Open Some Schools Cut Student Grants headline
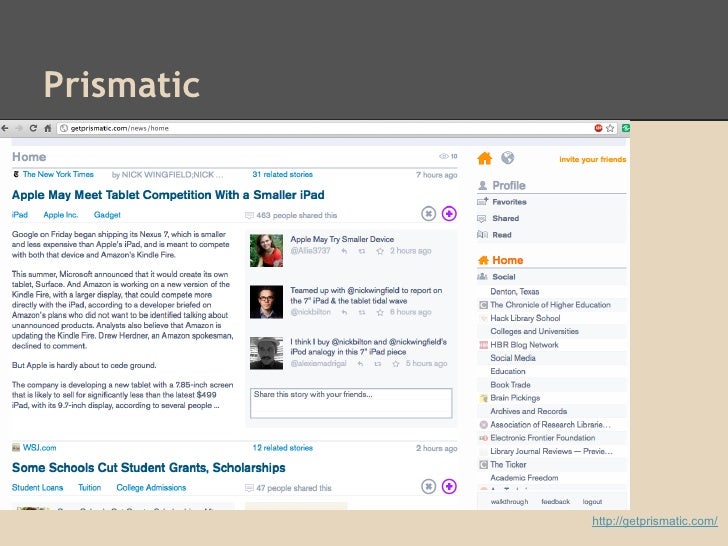 149,468
